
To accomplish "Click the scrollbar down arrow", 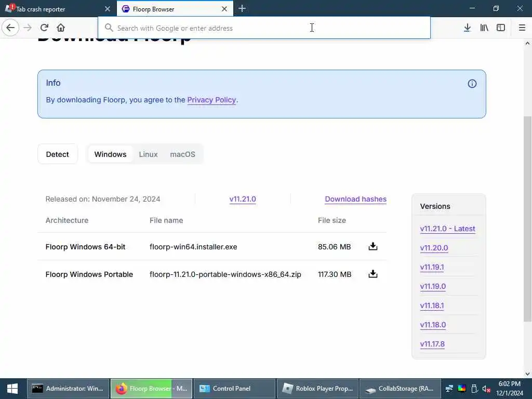I will [x=527, y=374].
